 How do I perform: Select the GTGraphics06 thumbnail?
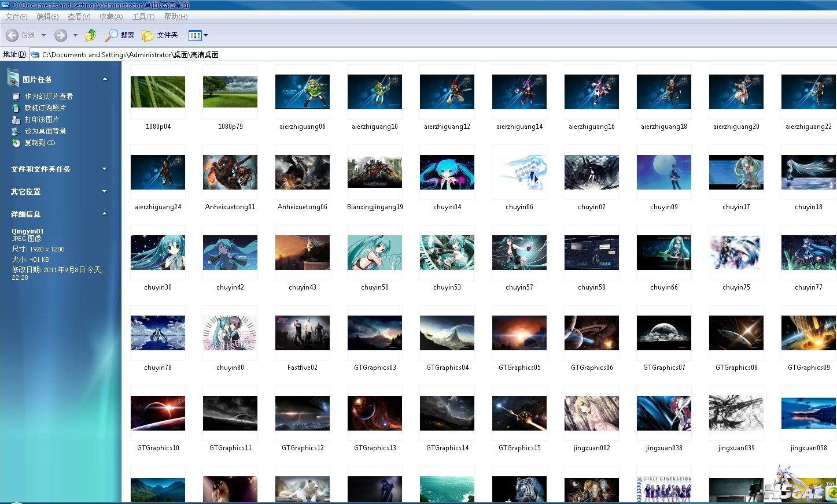[x=592, y=333]
